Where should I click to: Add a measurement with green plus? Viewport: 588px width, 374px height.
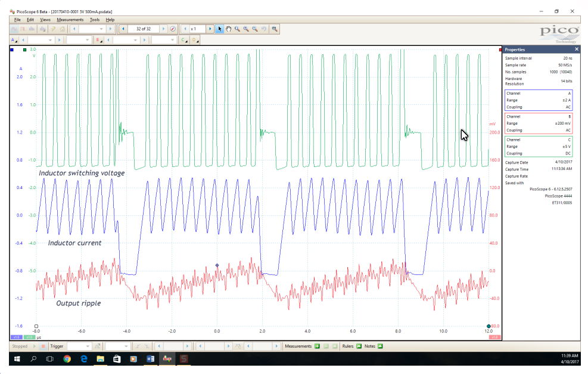318,346
